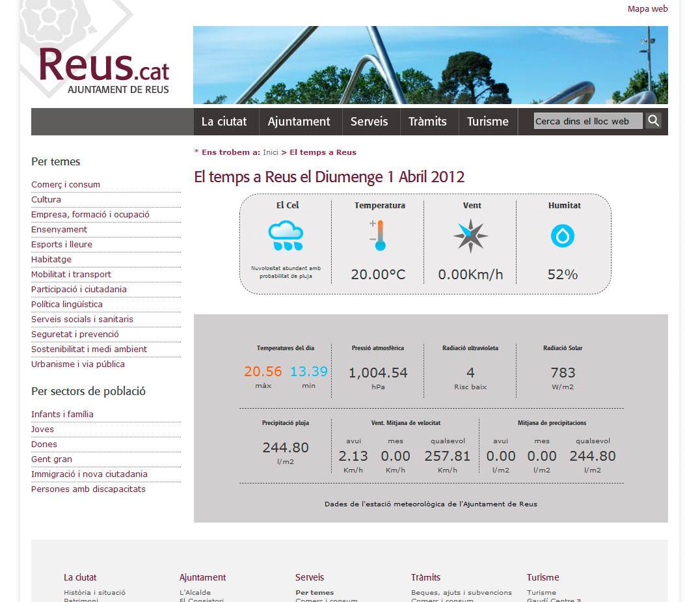The width and height of the screenshot is (700, 602).
Task: Select Sostenibilitat i medi ambient
Action: tap(89, 349)
